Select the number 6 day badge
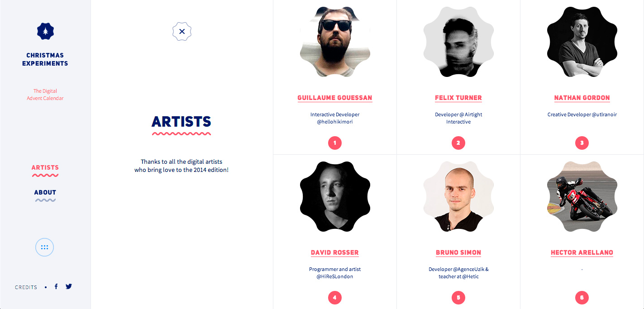 (582, 298)
